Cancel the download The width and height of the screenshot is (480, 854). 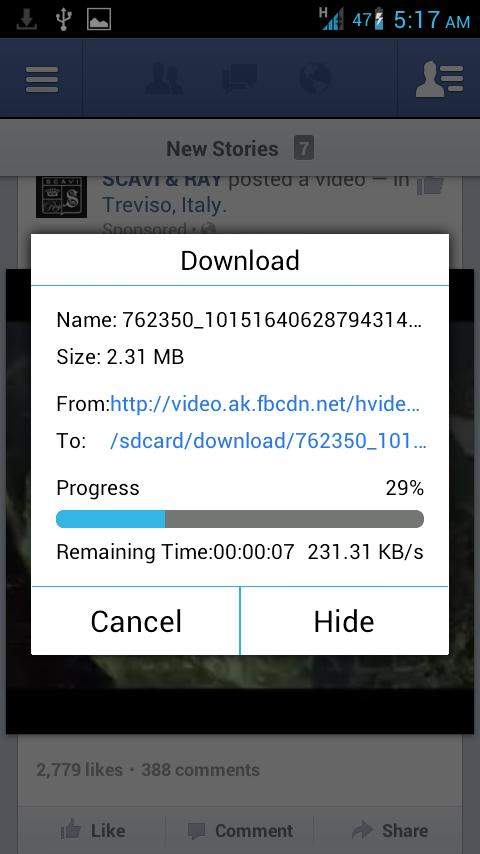pyautogui.click(x=136, y=621)
